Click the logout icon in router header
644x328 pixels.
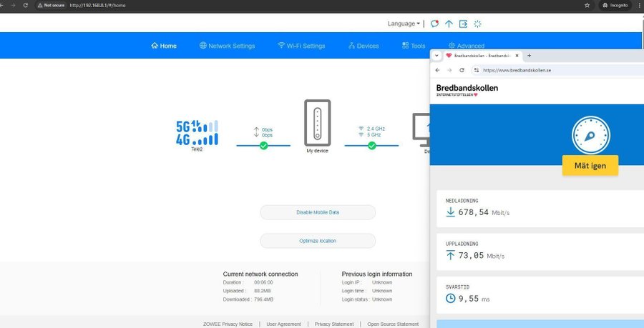463,24
